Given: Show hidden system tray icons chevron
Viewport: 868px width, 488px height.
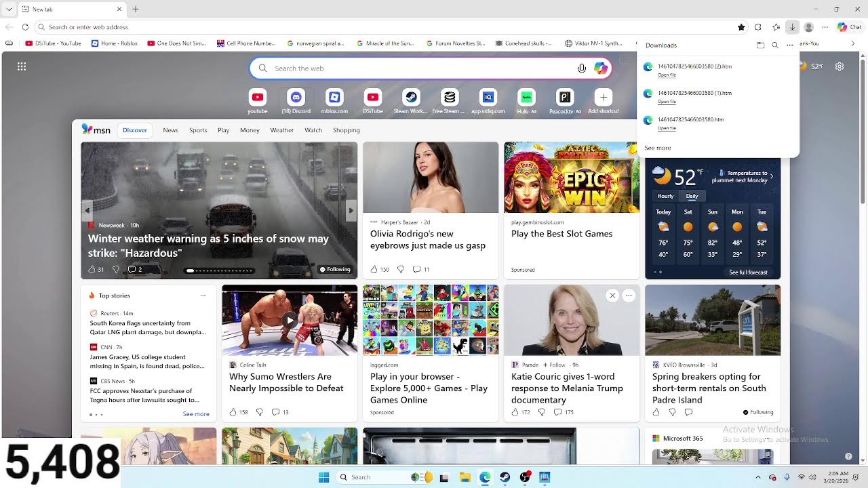Looking at the screenshot, I should pos(758,477).
